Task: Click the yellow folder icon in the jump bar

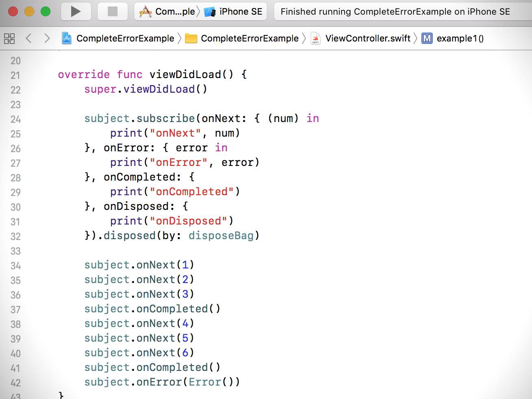Action: 191,38
